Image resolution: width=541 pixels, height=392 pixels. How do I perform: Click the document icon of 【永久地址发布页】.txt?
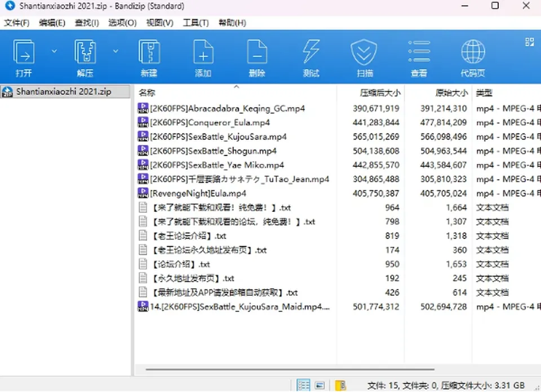[x=143, y=278]
